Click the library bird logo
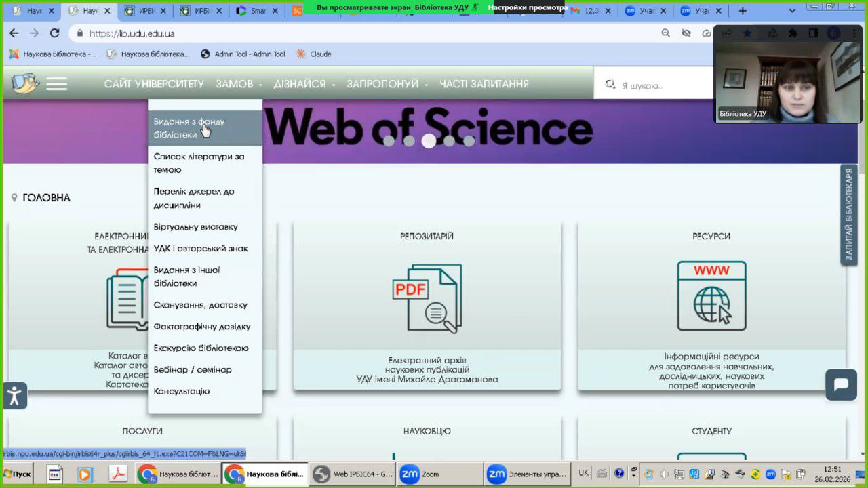The image size is (868, 488). [x=25, y=83]
